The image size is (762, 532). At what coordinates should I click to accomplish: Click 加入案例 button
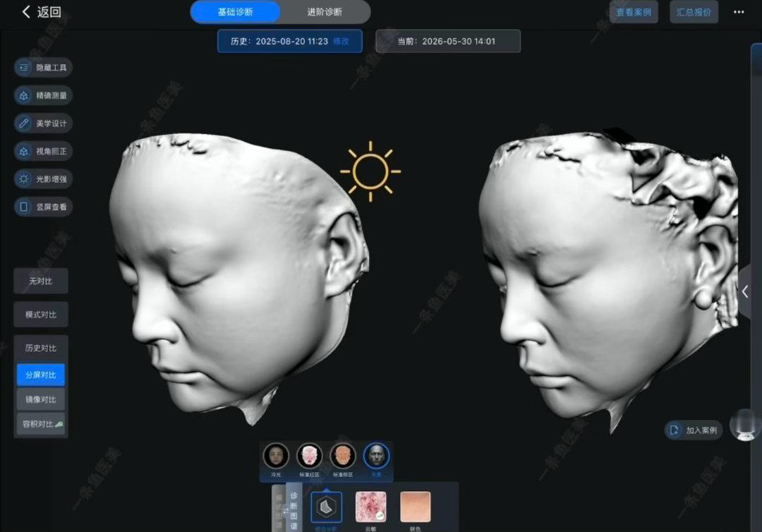(694, 430)
